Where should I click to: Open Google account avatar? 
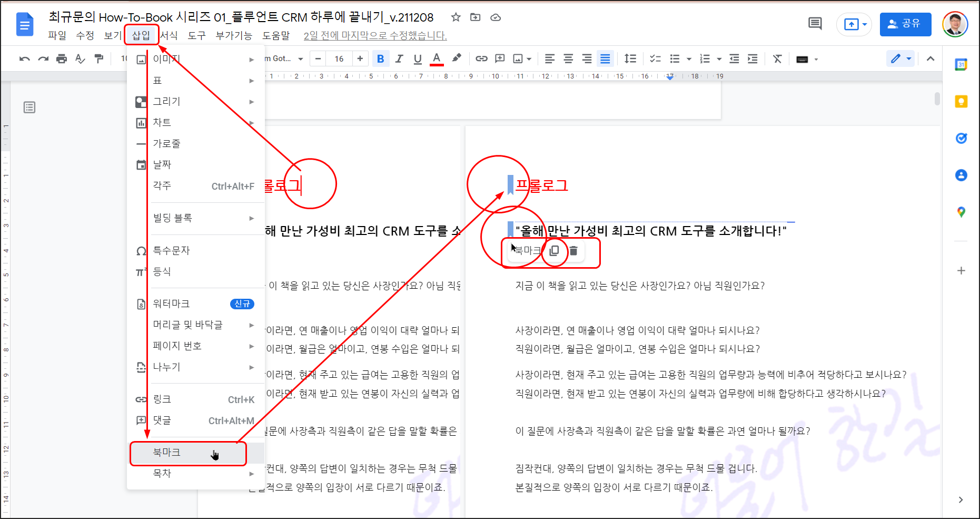pos(955,24)
